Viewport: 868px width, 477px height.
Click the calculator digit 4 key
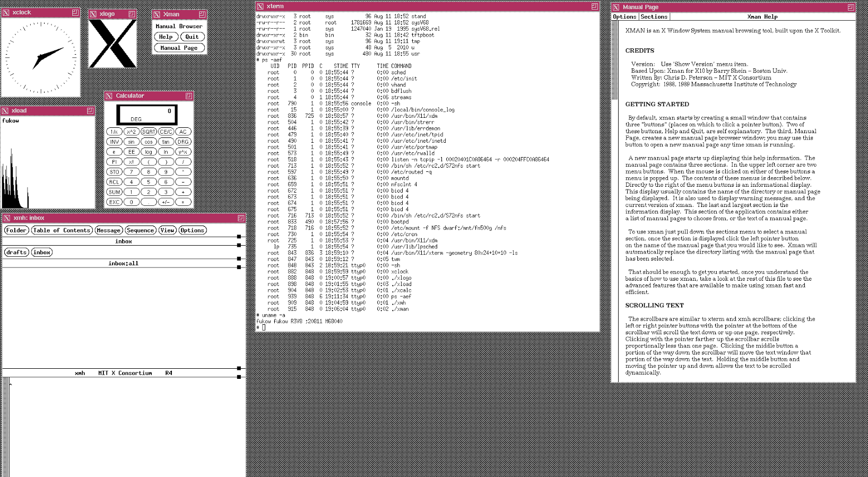[x=132, y=182]
